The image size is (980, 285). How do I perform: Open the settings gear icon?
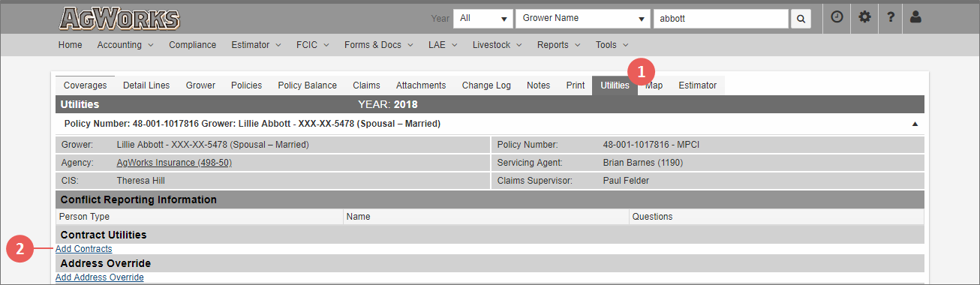[864, 17]
